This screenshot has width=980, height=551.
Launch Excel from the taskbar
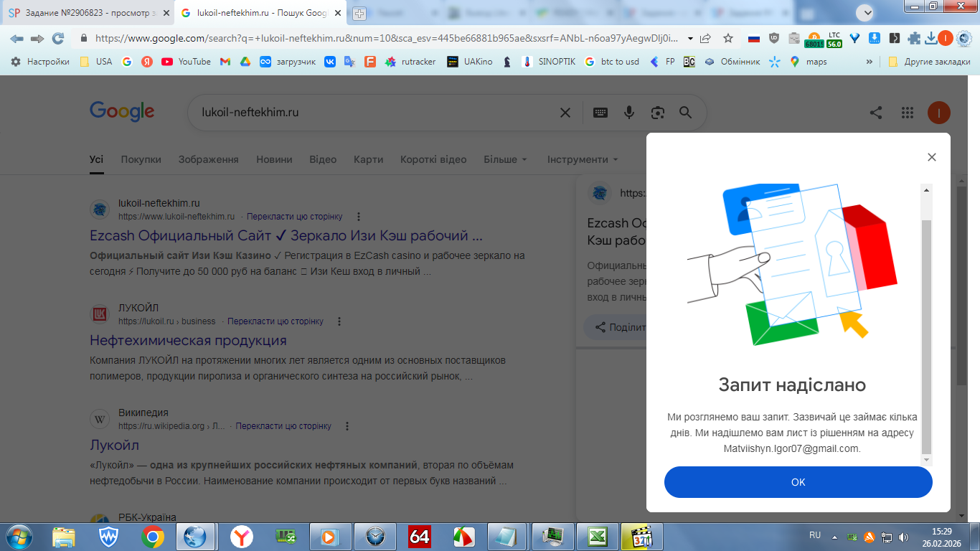coord(598,537)
